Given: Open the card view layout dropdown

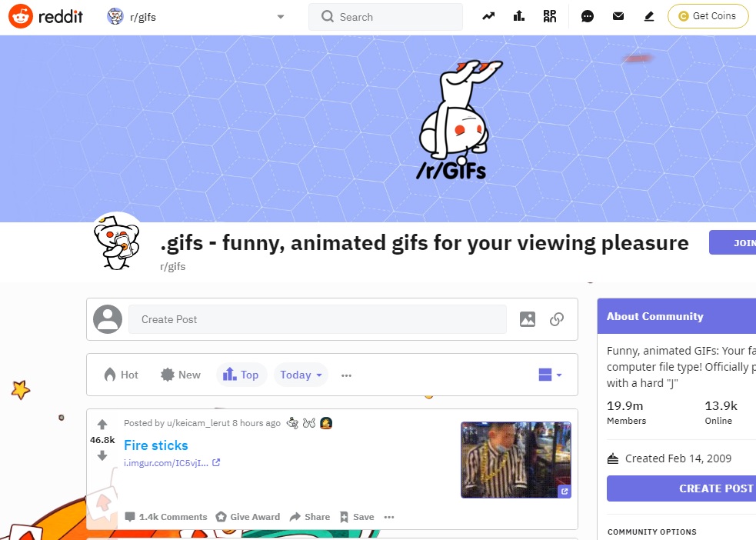Looking at the screenshot, I should point(550,375).
